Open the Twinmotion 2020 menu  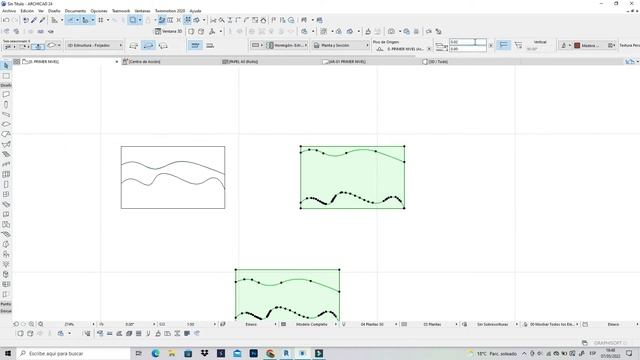(170, 11)
